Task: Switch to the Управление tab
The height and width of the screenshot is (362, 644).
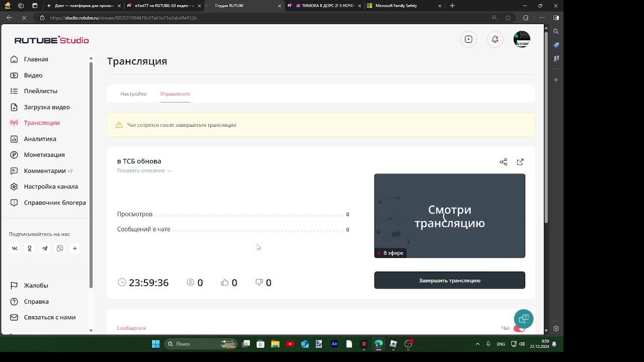Action: pyautogui.click(x=175, y=94)
